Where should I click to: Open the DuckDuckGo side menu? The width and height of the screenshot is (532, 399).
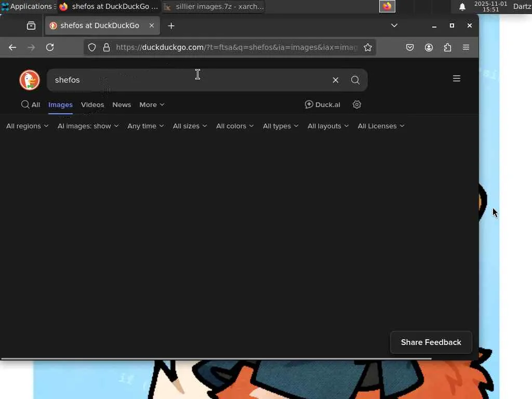click(x=457, y=79)
